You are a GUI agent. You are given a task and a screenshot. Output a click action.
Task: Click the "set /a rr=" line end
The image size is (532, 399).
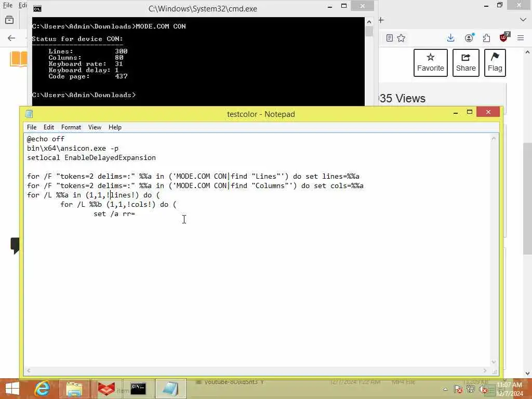(x=136, y=214)
